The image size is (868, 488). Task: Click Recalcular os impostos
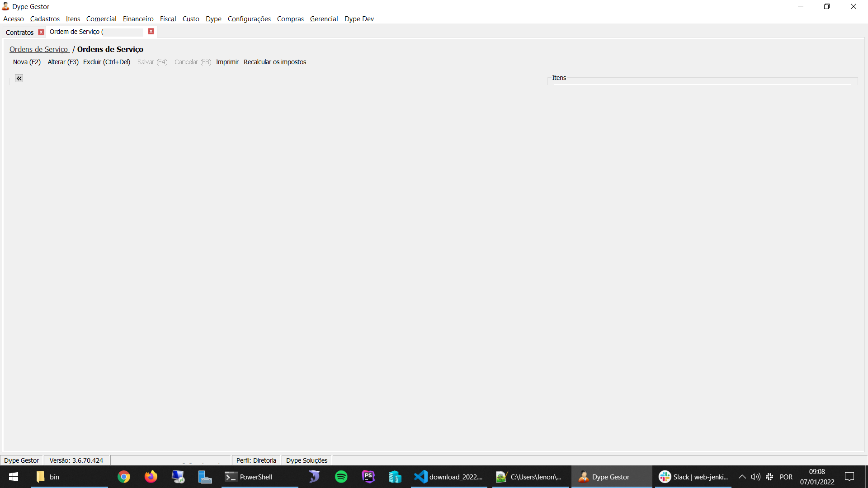[275, 62]
